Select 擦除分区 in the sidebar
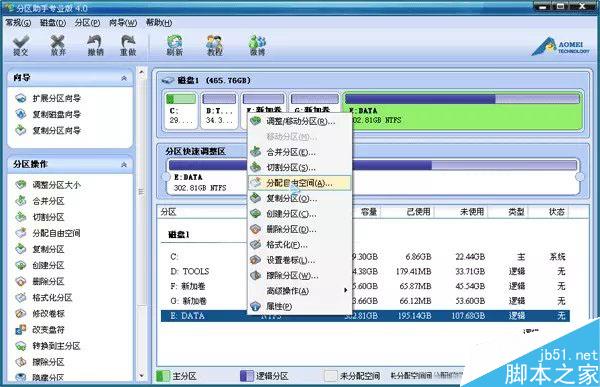This screenshot has width=600, height=387. coord(40,362)
